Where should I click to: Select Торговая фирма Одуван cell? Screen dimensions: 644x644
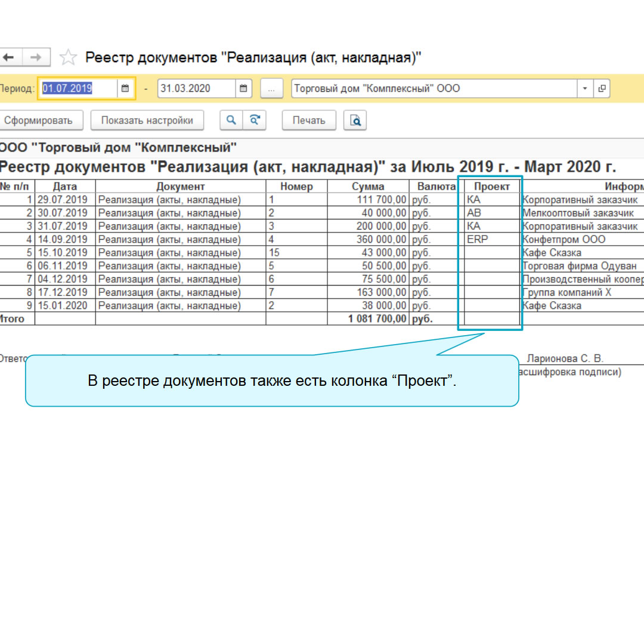coord(582,266)
